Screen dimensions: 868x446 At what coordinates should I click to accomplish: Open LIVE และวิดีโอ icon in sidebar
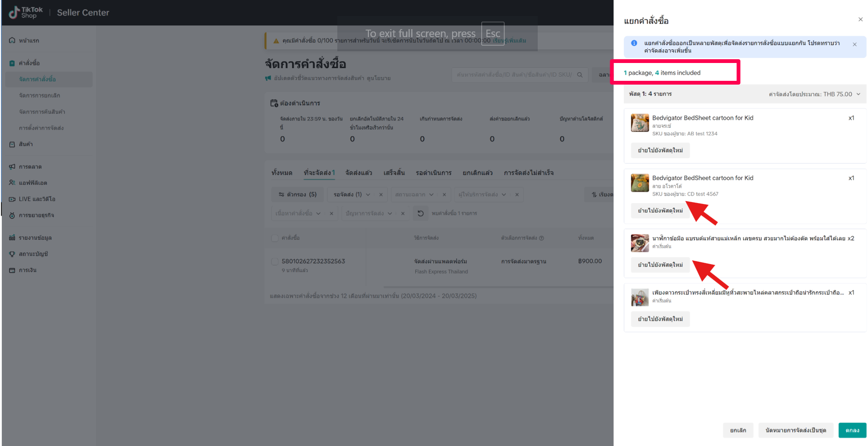(x=12, y=199)
